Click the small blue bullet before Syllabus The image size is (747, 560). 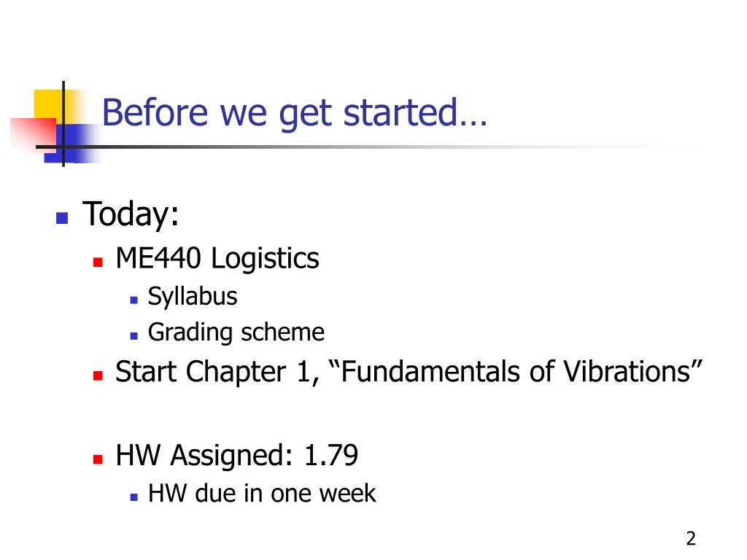click(x=134, y=300)
